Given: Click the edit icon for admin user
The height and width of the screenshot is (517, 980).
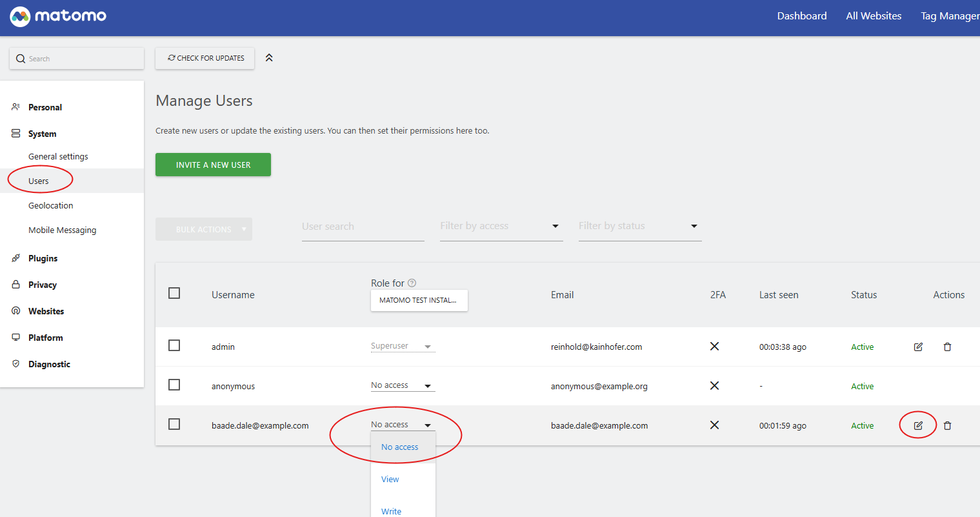Looking at the screenshot, I should tap(918, 347).
